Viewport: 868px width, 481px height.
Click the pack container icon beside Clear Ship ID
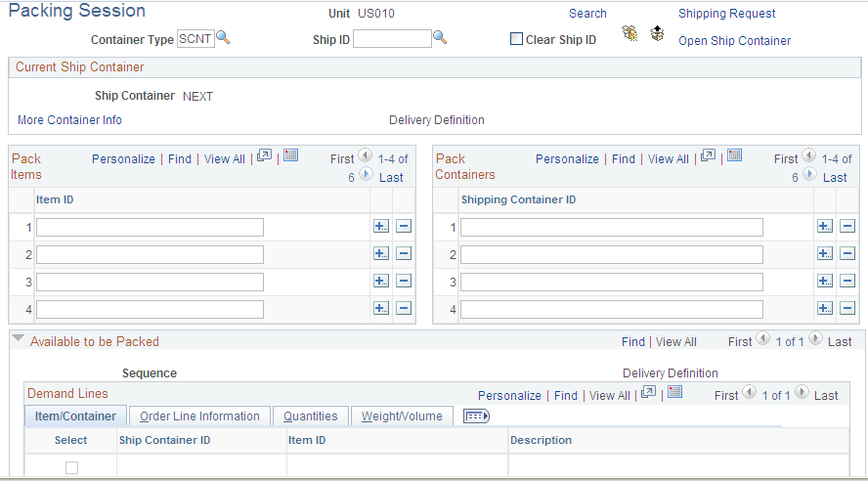[x=629, y=34]
